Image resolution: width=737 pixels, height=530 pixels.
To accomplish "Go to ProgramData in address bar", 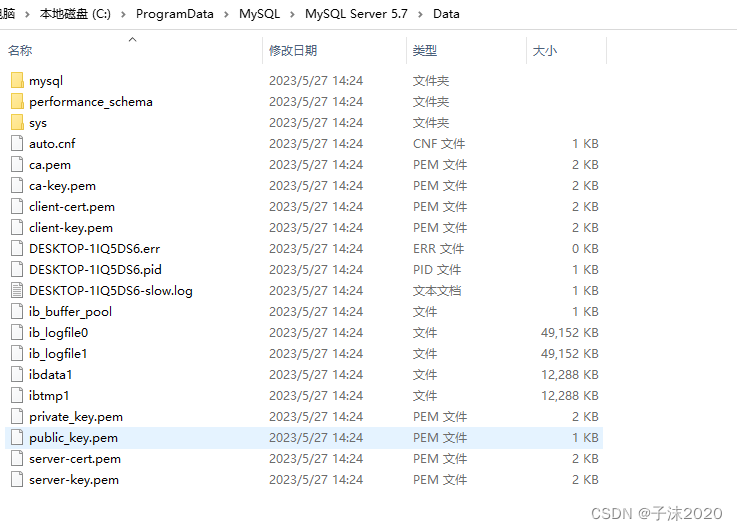I will [174, 14].
